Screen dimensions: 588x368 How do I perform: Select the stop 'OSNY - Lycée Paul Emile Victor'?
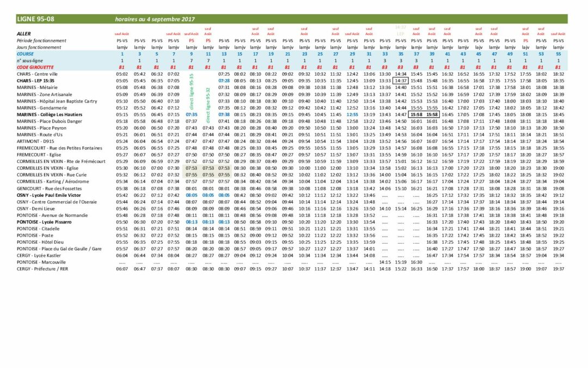point(49,195)
